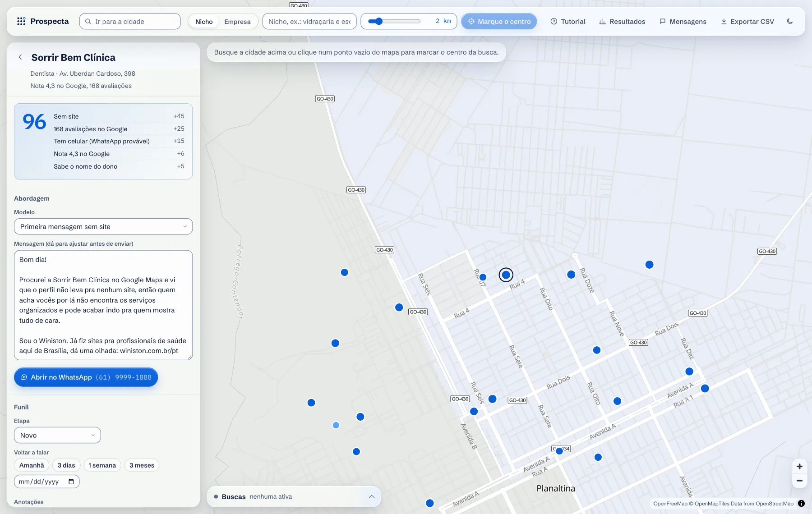Click the back arrow beside Sorrir Bem Clínica
The width and height of the screenshot is (812, 514).
tap(20, 57)
